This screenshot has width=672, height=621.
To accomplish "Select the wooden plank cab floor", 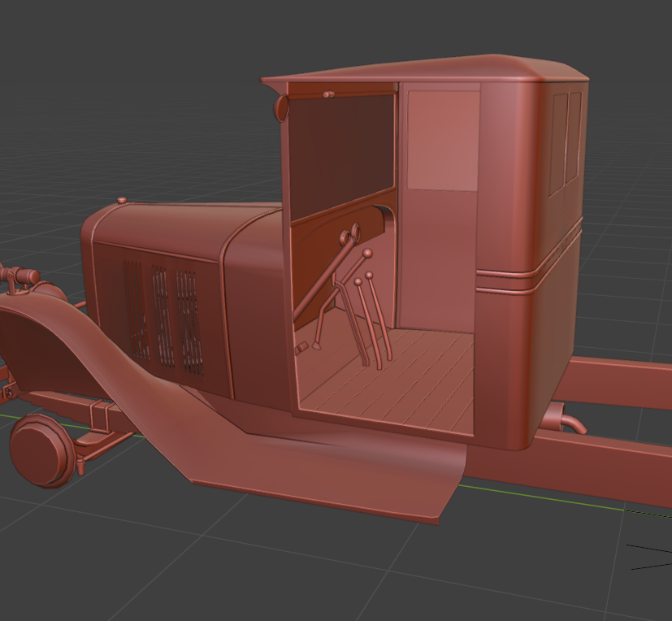I will [x=386, y=377].
